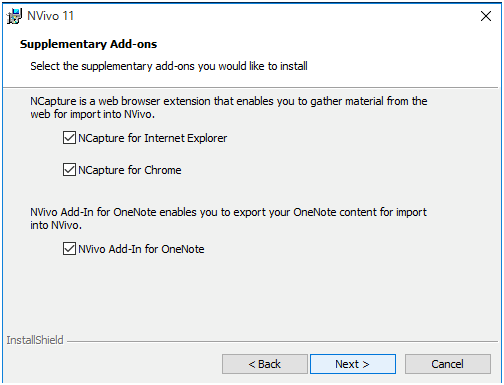Click the white header banner's empty right side

(x=400, y=55)
